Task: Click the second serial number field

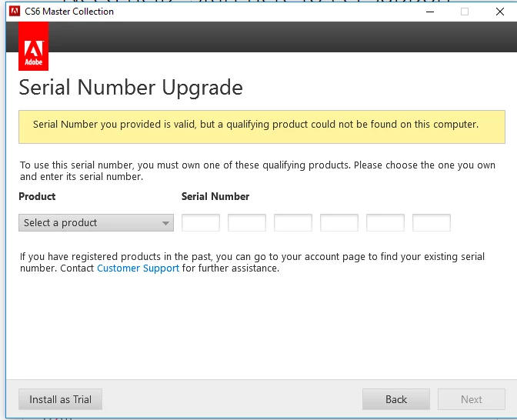Action: click(247, 223)
